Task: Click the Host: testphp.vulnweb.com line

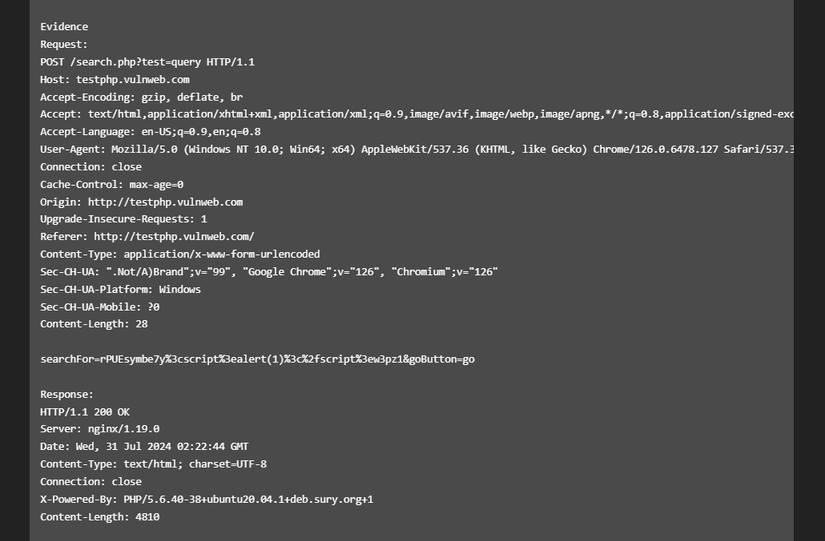Action: coord(115,79)
